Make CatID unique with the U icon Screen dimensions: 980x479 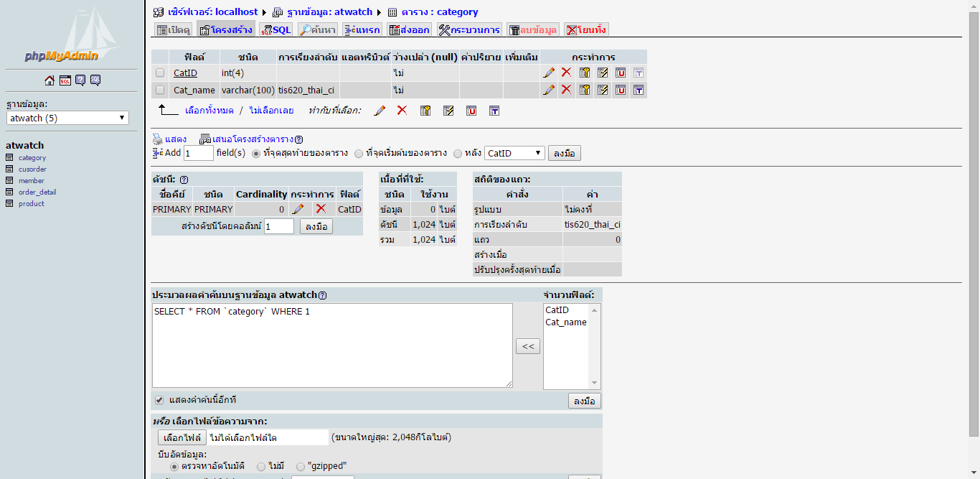621,73
